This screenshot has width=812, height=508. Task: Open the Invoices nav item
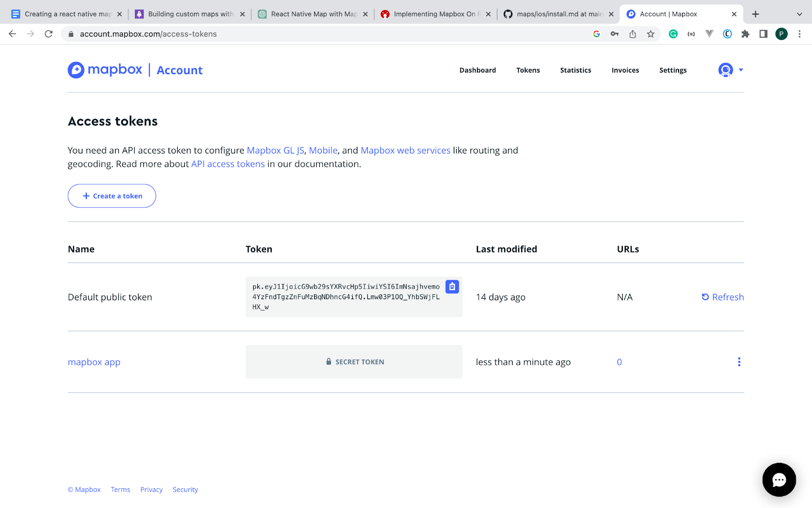tap(625, 70)
